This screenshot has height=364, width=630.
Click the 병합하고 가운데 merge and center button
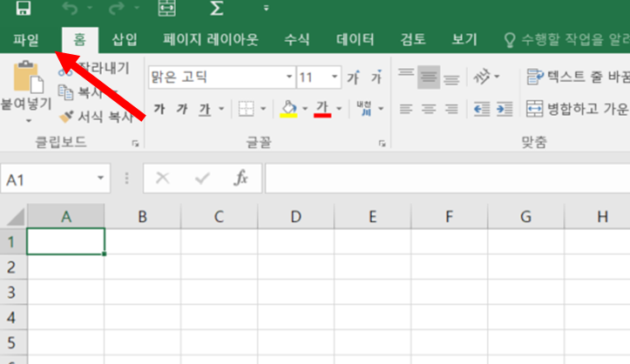tap(578, 109)
